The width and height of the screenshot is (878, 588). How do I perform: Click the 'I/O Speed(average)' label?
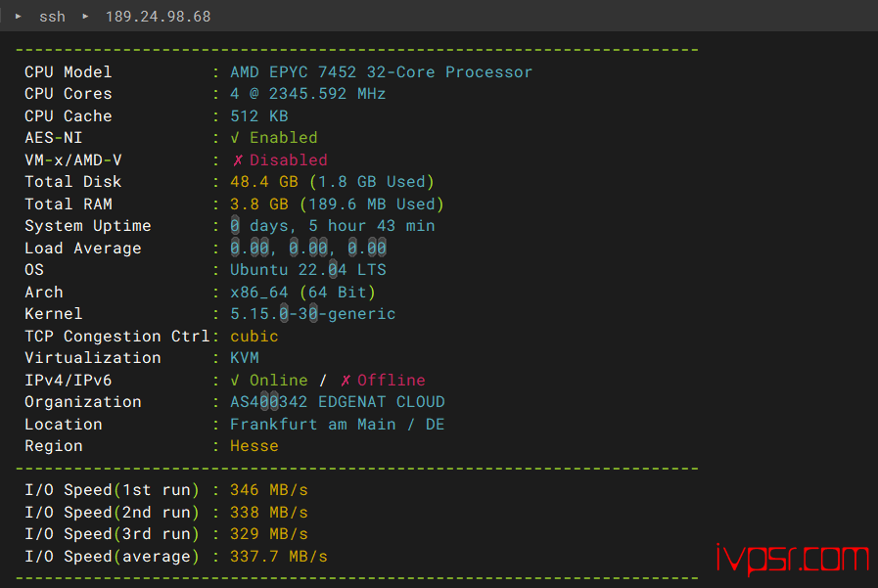tap(112, 557)
